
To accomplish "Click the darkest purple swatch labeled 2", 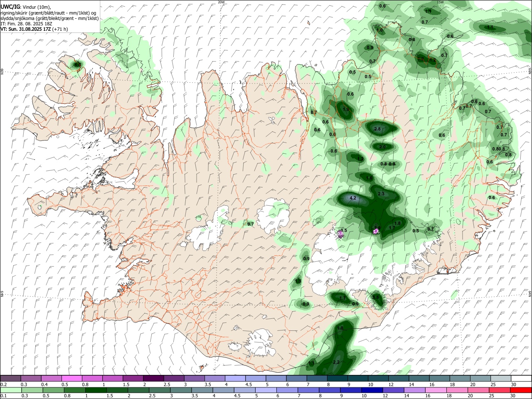I will pyautogui.click(x=153, y=379).
